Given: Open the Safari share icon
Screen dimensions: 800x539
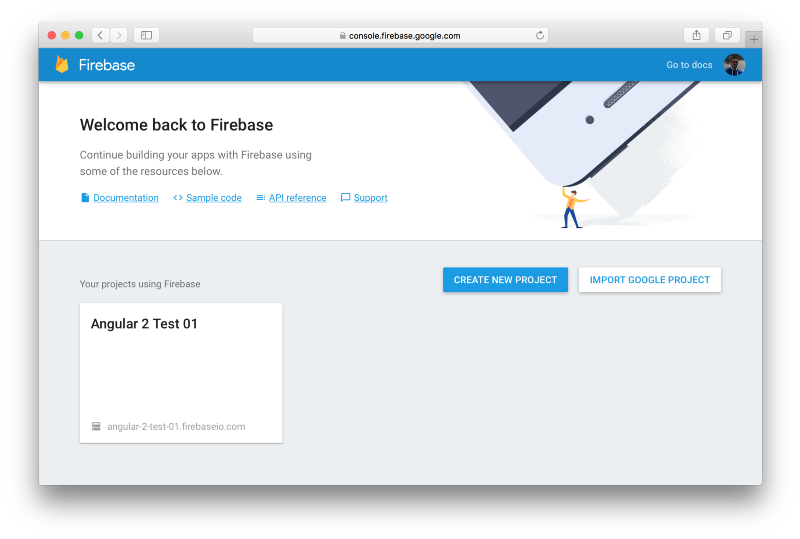Looking at the screenshot, I should (x=696, y=35).
